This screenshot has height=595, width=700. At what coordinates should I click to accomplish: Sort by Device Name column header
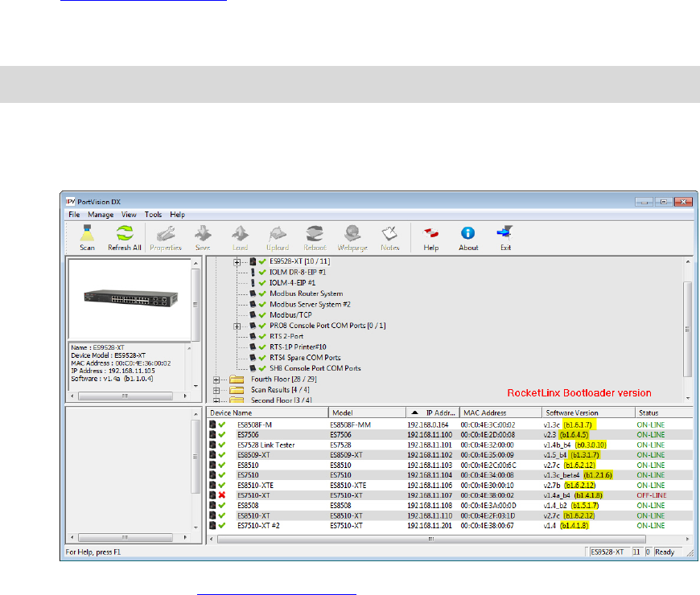point(267,413)
